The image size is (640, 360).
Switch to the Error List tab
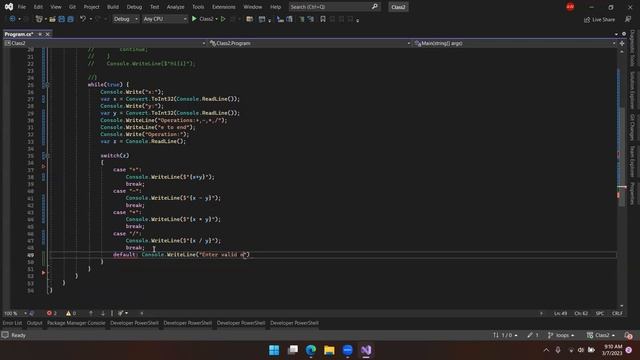click(12, 323)
